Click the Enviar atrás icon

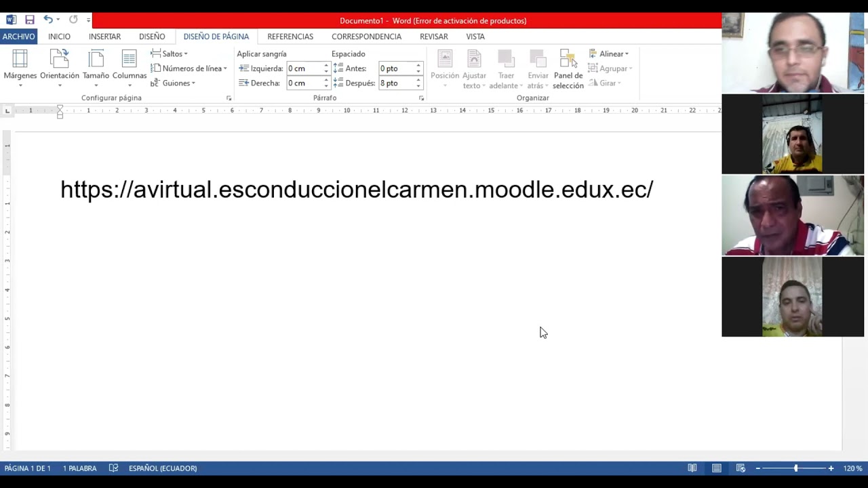coord(538,68)
